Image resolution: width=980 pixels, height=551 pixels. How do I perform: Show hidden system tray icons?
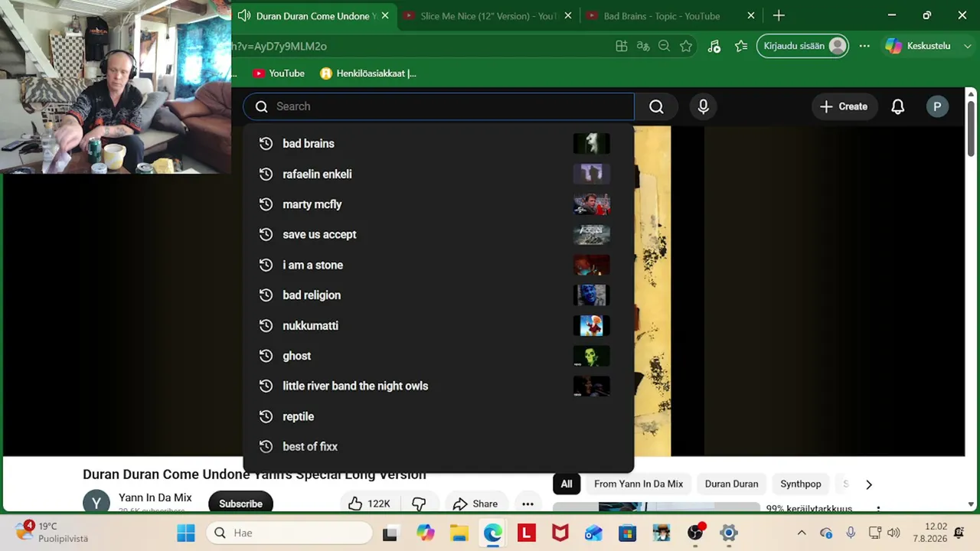(802, 533)
